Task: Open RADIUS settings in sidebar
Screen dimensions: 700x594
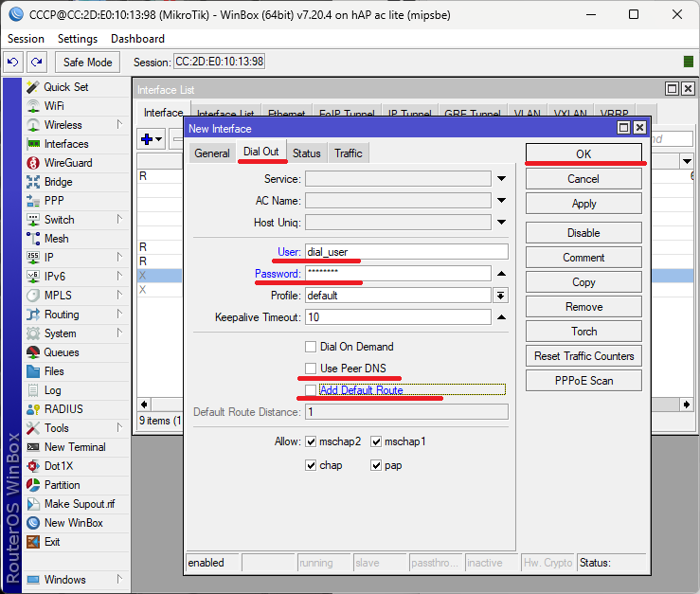Action: [63, 409]
